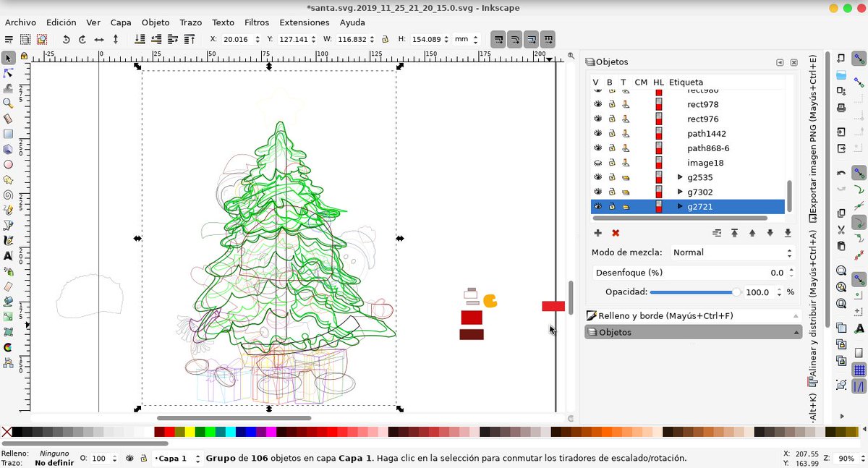Expand the g2721 group
Viewport: 868px width, 468px height.
(x=680, y=206)
